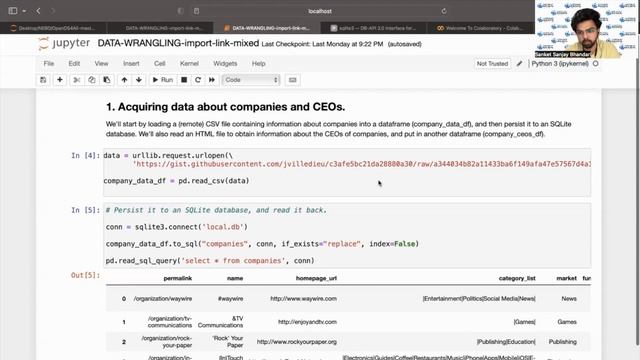Click the webcam video thumbnail

586,29
